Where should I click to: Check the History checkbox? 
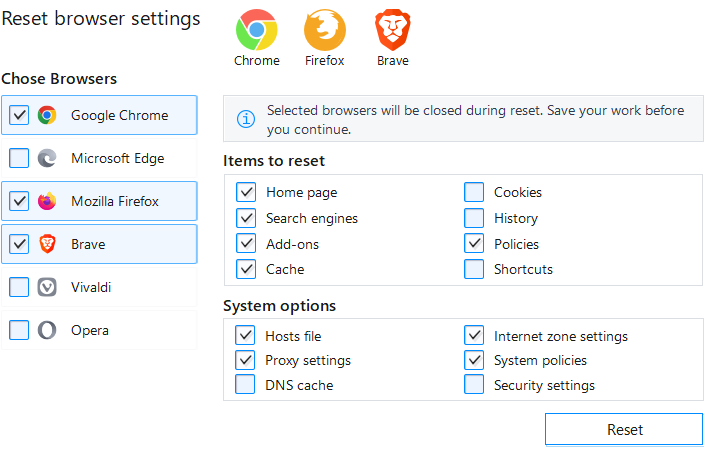pyautogui.click(x=474, y=218)
